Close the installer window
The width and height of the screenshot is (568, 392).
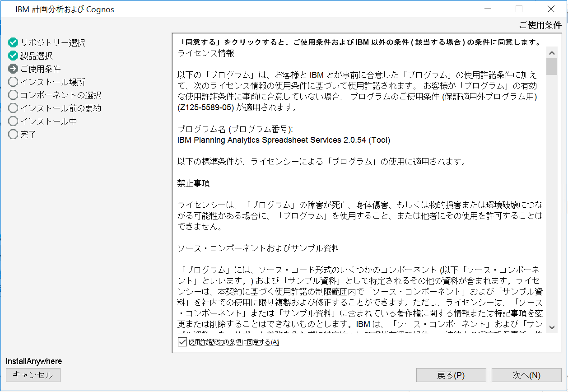(551, 9)
